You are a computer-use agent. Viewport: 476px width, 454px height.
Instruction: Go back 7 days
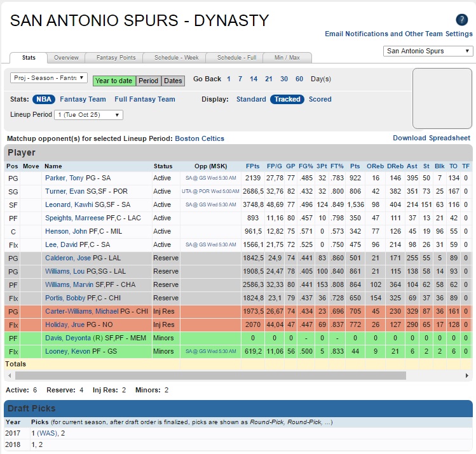point(240,79)
